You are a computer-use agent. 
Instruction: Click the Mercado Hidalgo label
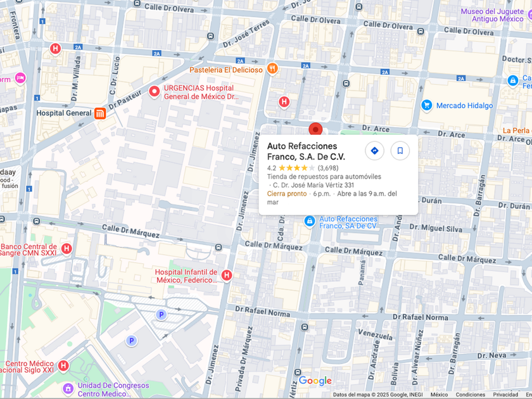[464, 106]
